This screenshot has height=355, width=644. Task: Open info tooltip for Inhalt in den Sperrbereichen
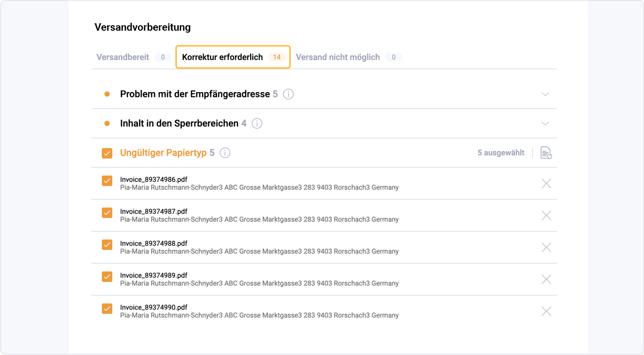(257, 123)
